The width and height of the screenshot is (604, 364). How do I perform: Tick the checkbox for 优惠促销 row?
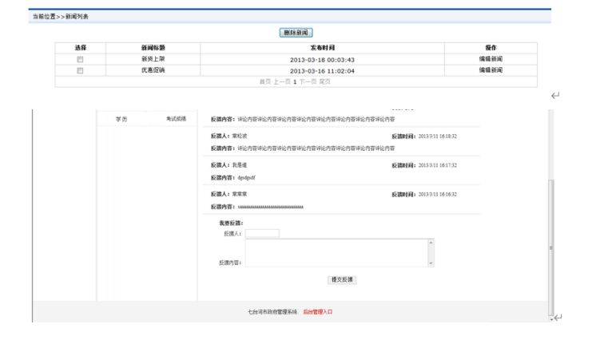click(x=80, y=70)
